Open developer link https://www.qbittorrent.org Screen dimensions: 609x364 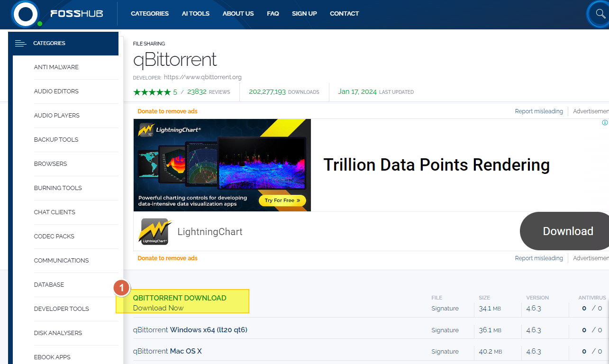tap(202, 77)
